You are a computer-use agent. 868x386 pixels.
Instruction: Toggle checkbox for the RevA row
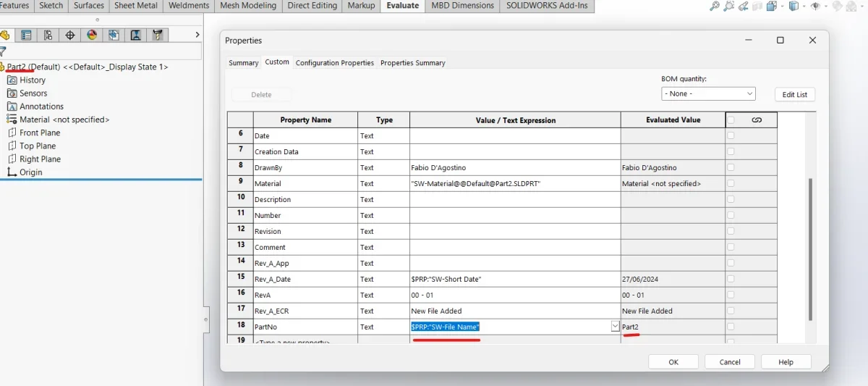731,295
